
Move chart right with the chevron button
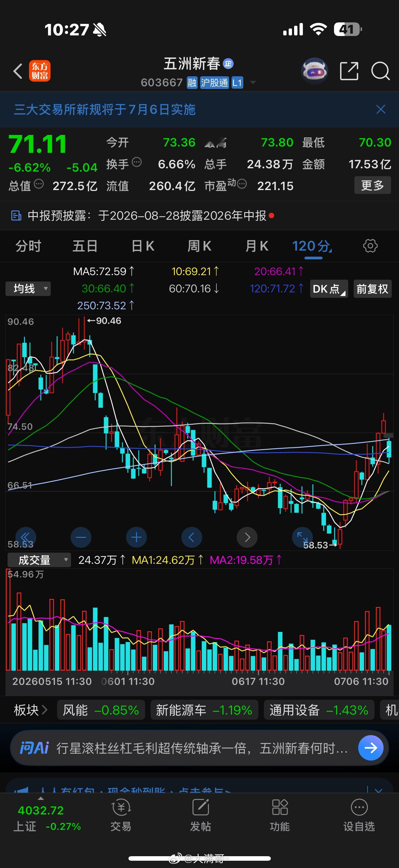click(247, 537)
